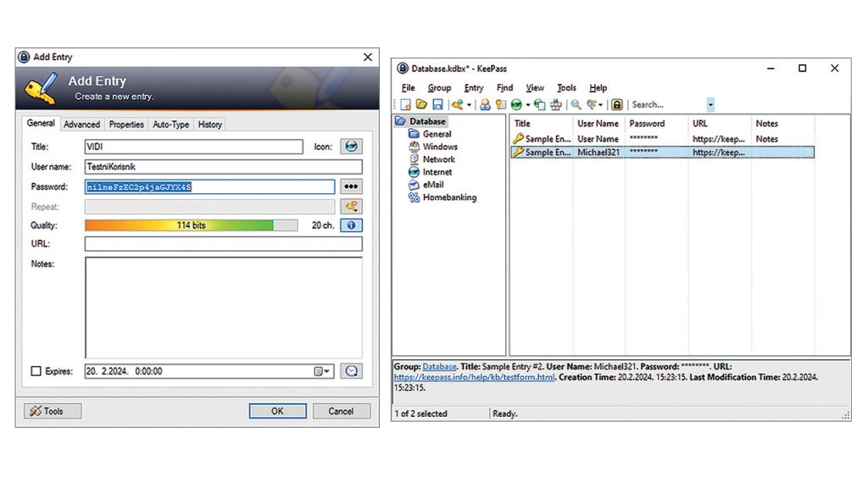Click the Find magnifier toolbar icon
The height and width of the screenshot is (488, 868).
(x=576, y=105)
